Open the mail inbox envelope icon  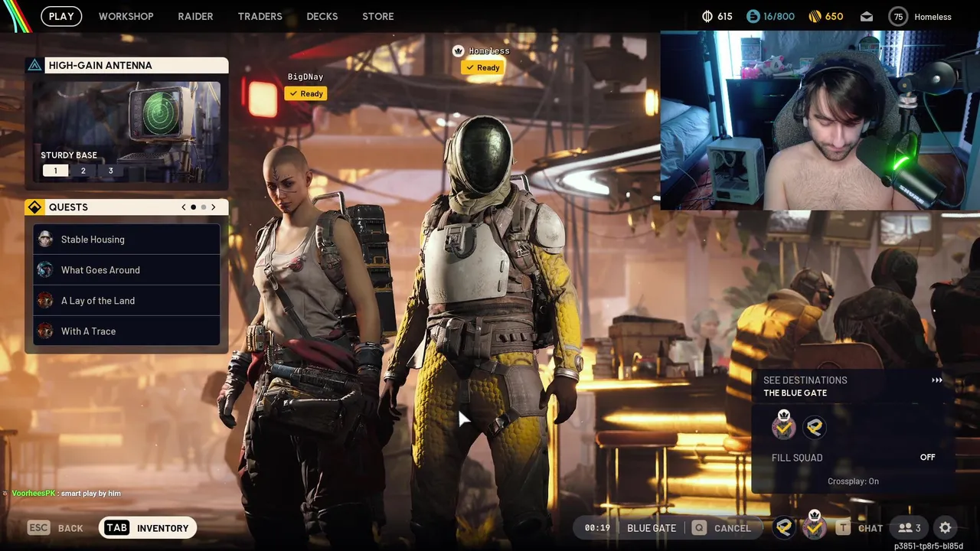pos(866,16)
